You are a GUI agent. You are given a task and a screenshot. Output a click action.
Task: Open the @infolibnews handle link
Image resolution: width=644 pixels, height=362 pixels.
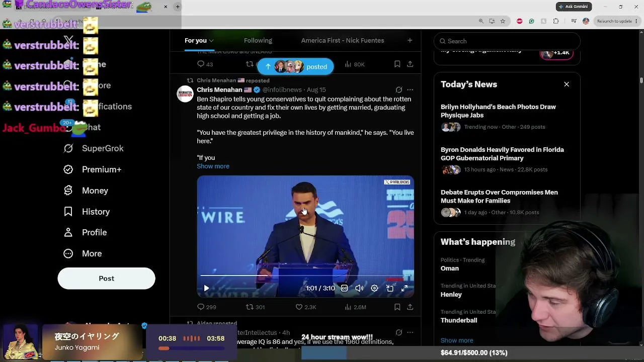pyautogui.click(x=282, y=89)
